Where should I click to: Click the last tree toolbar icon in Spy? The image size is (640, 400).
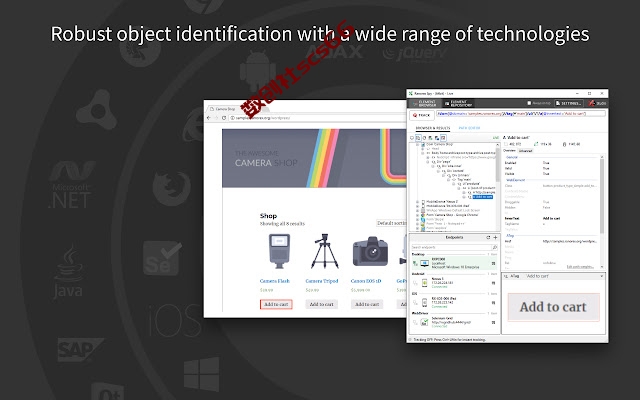pyautogui.click(x=443, y=138)
